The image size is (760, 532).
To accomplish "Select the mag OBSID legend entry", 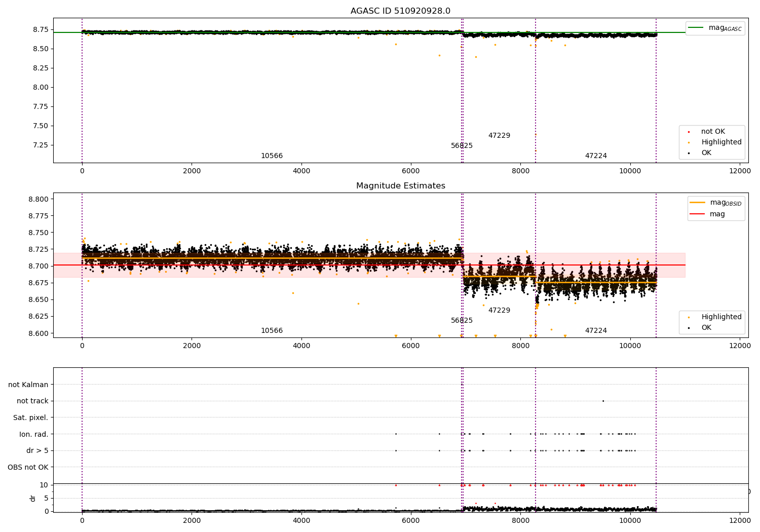I will pos(715,203).
